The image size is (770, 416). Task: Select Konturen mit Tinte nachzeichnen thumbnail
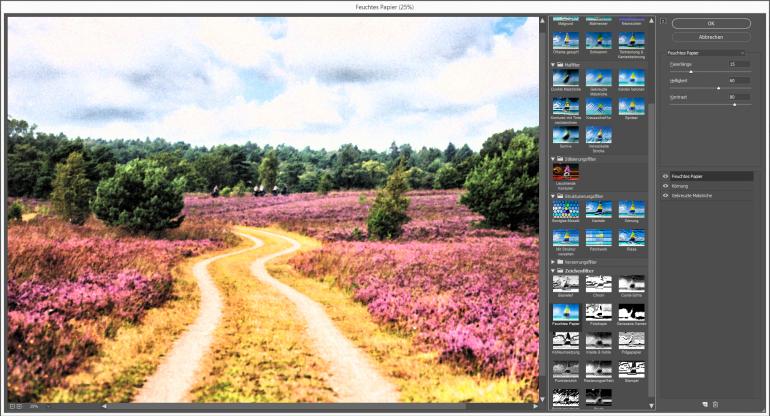566,106
